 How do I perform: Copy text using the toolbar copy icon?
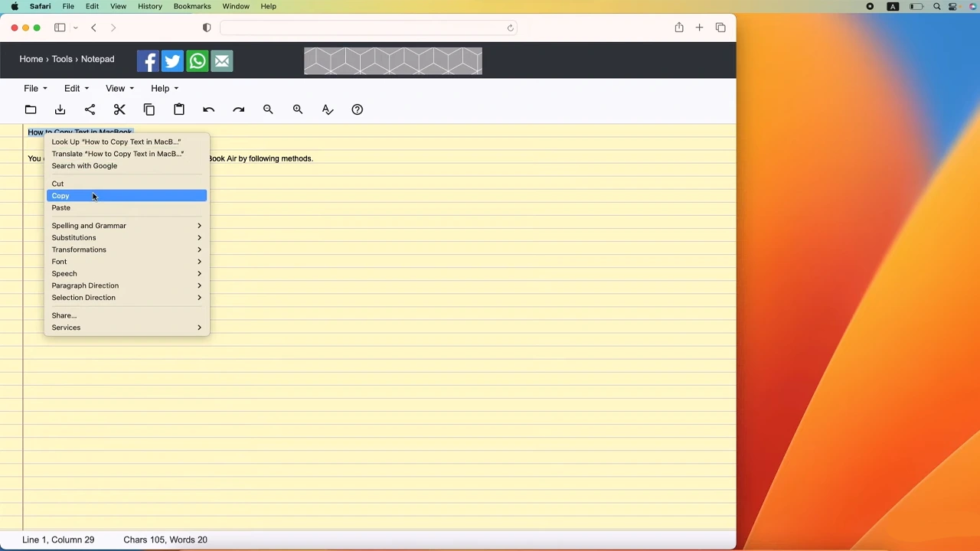tap(149, 109)
